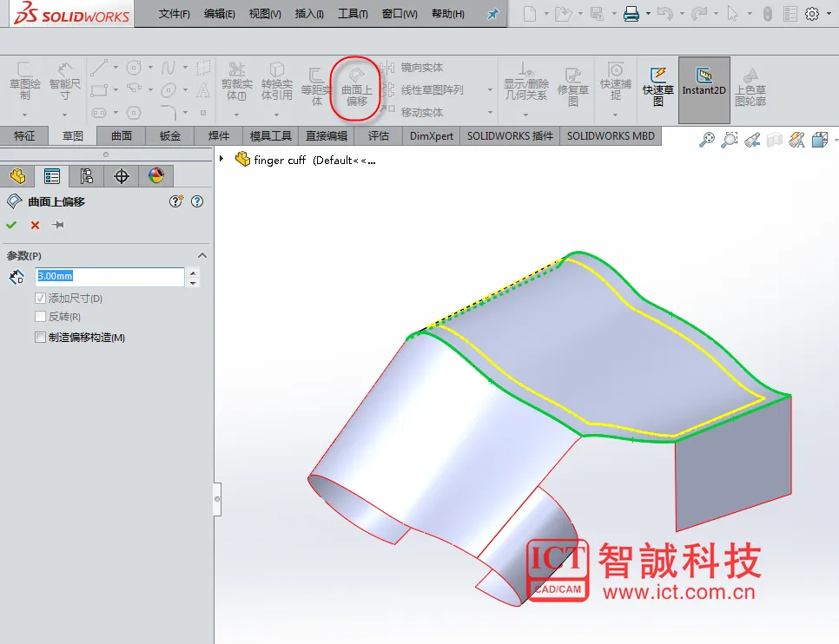
Task: Click the Offset On Surface (曲面上偏移) tool
Action: 356,87
